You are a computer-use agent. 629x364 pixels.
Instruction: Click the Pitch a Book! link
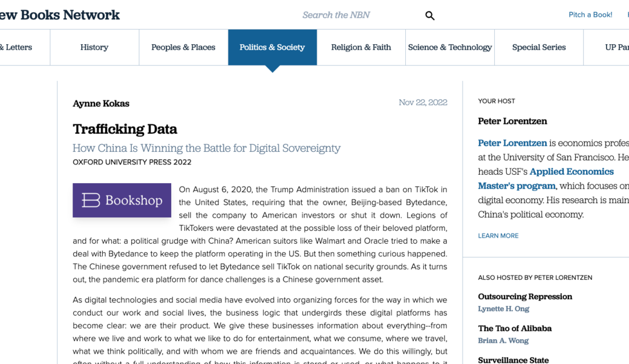pyautogui.click(x=590, y=15)
